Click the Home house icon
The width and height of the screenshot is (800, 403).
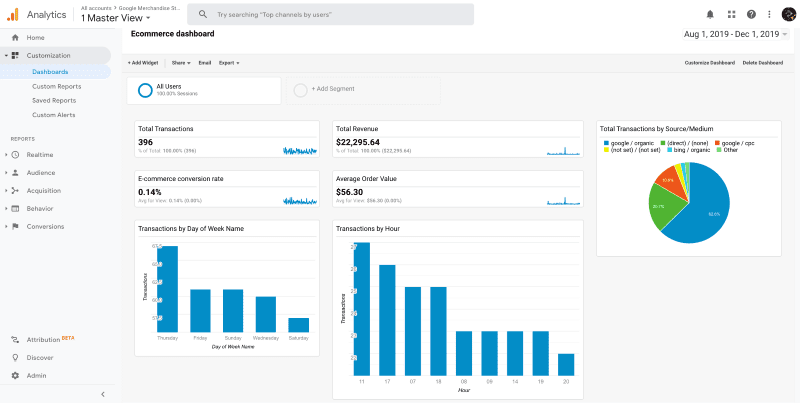click(x=15, y=37)
